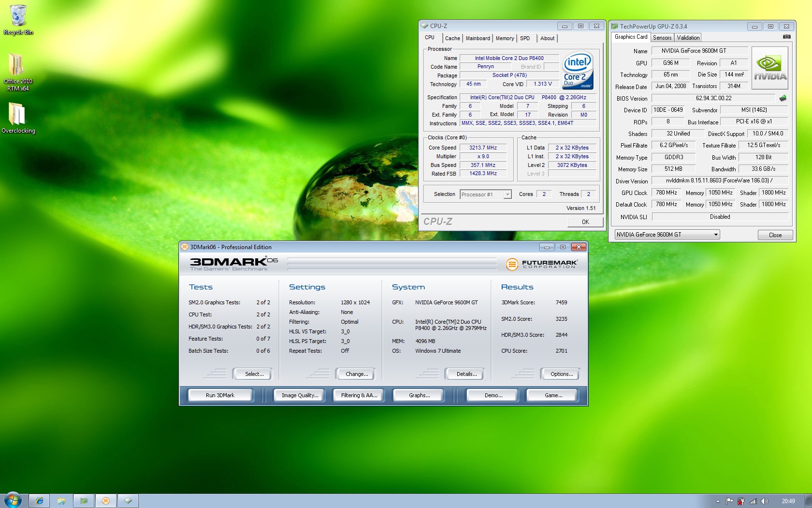Viewport: 812px width, 508px height.
Task: Click the power status tray icon
Action: [741, 501]
